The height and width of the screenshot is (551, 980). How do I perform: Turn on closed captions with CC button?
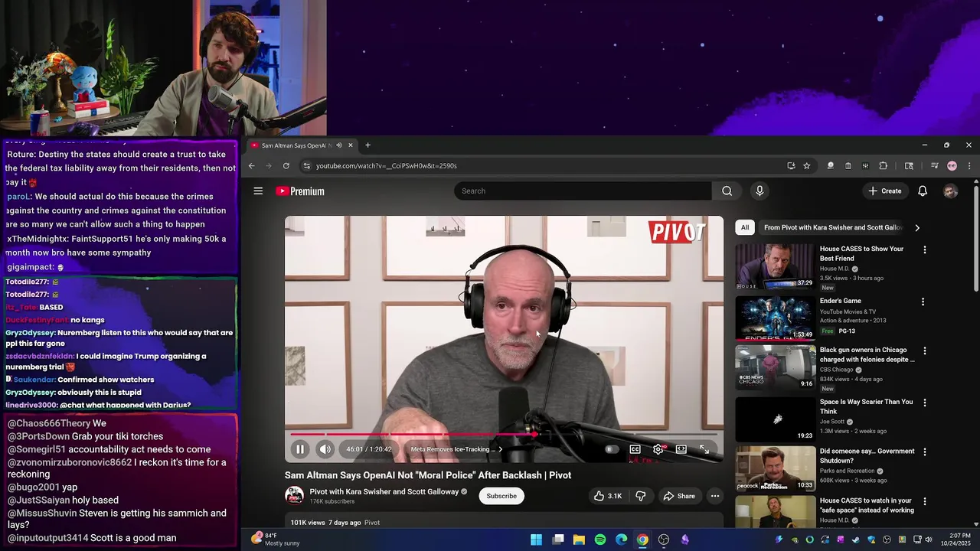point(635,449)
